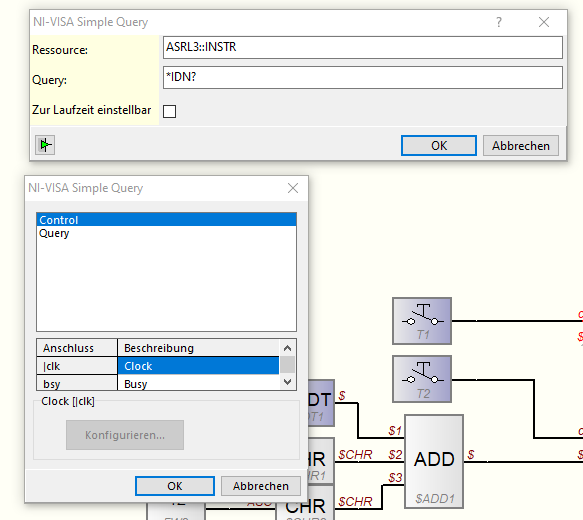Select the Clock description cell
The height and width of the screenshot is (520, 583).
[x=198, y=366]
